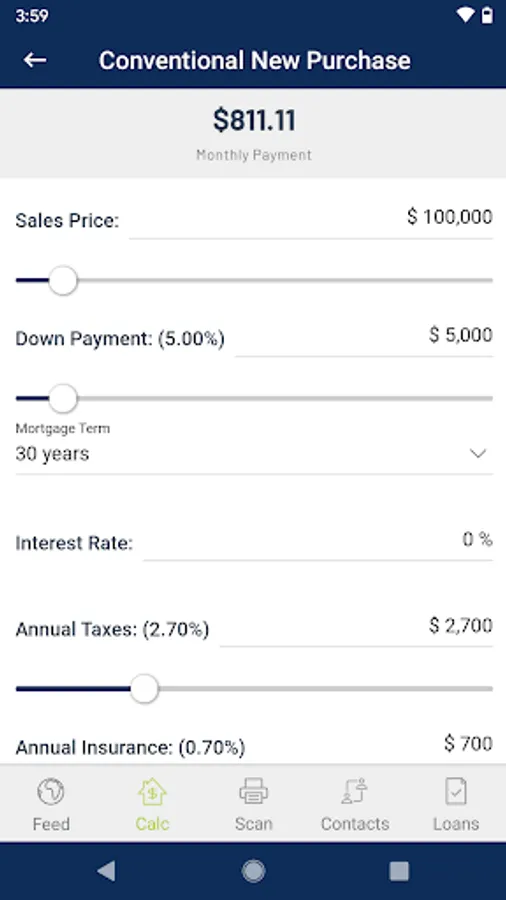Edit the Annual Insurance $700 field
The width and height of the screenshot is (506, 900).
pos(469,744)
